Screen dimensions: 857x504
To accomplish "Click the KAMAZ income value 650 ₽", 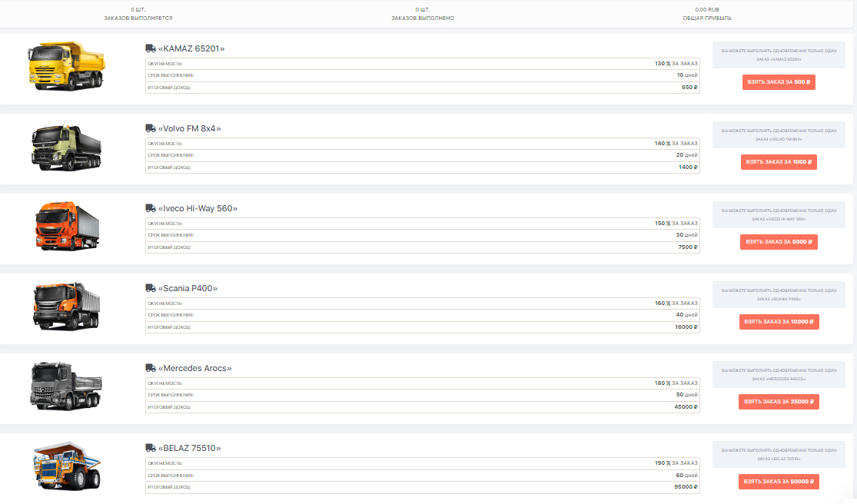I will point(689,88).
